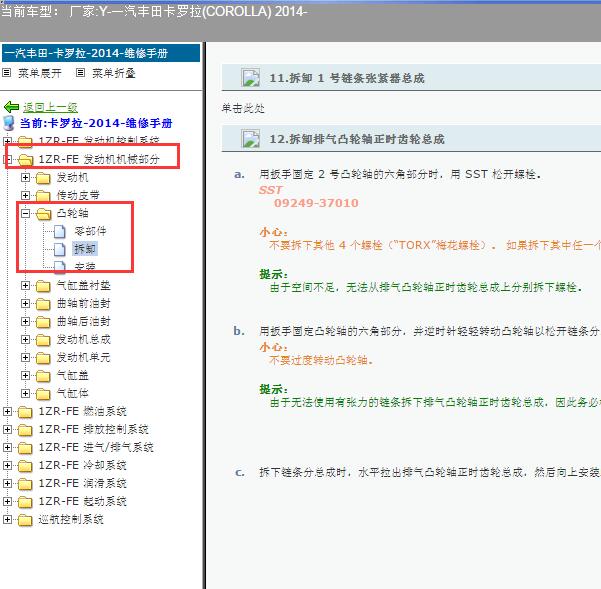Image resolution: width=601 pixels, height=589 pixels.
Task: Click heading 11.拆卸 1 号链条张紧器总成
Action: coord(347,78)
